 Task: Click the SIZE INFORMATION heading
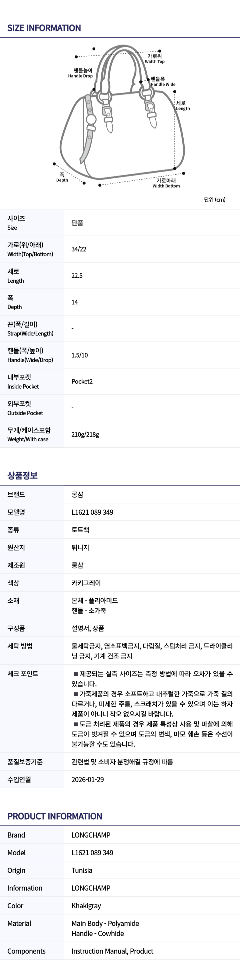point(44,28)
